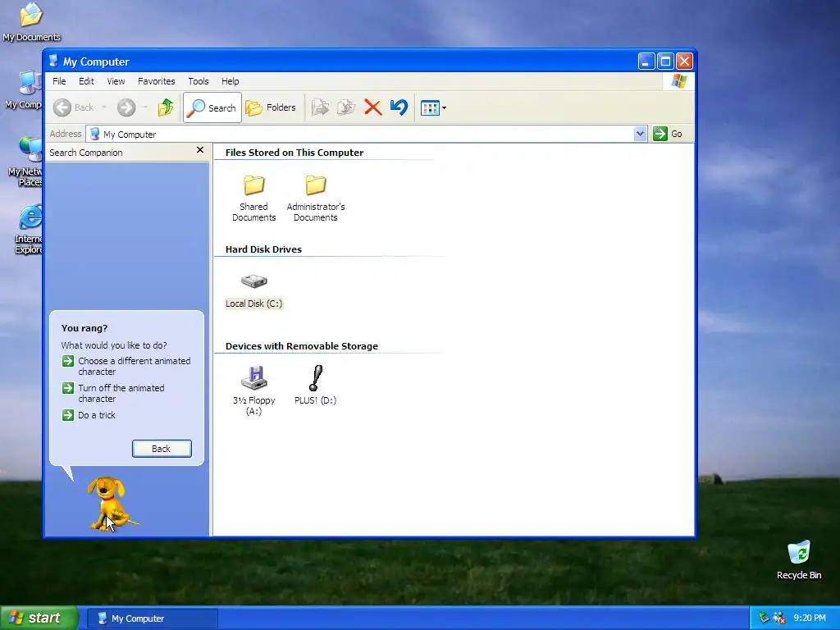Click the Windows flag logo in menu bar

678,81
